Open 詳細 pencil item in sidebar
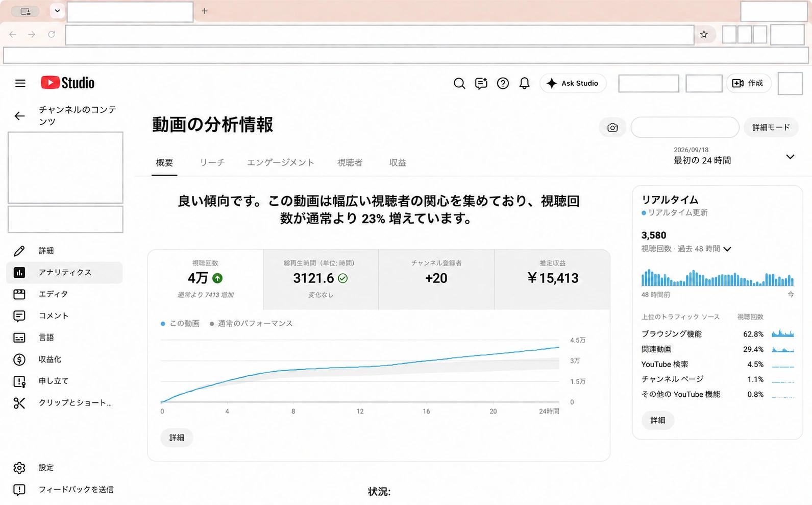812x505 pixels. (x=65, y=251)
